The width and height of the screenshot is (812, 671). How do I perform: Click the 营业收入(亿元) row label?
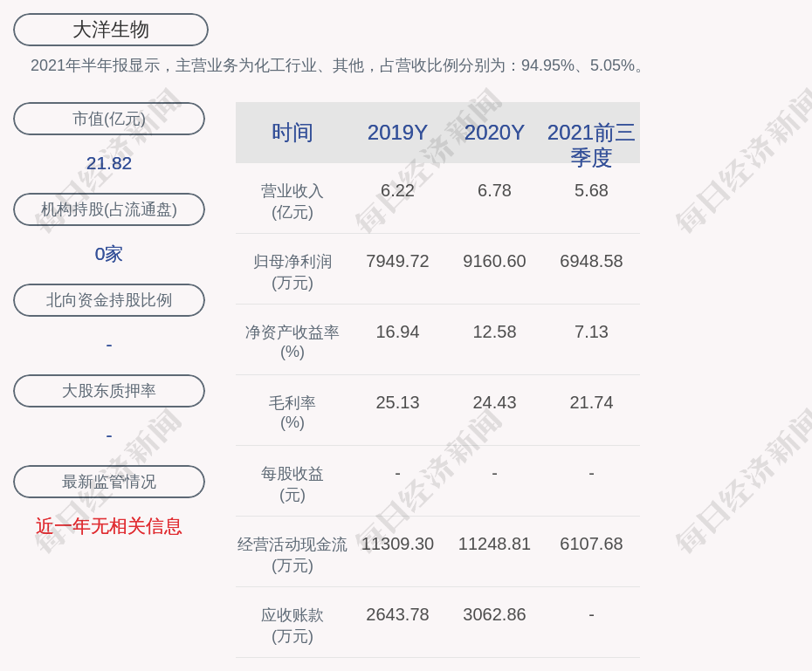click(x=292, y=202)
